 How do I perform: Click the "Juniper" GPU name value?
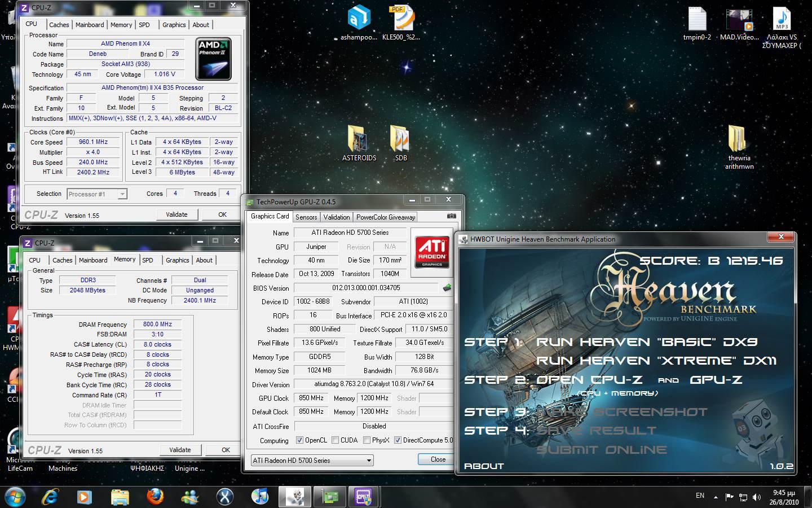(x=316, y=247)
